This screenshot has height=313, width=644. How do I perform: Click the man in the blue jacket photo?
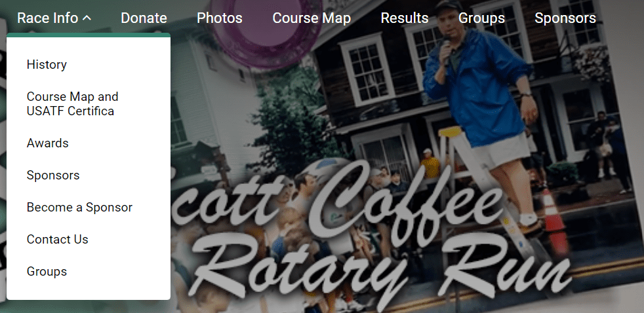[x=481, y=103]
